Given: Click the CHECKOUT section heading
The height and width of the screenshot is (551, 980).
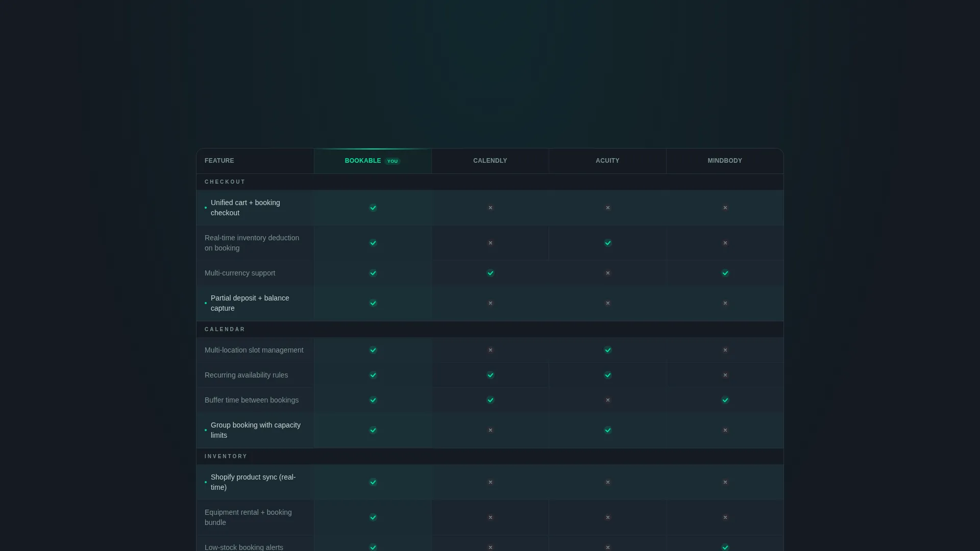Looking at the screenshot, I should (225, 182).
